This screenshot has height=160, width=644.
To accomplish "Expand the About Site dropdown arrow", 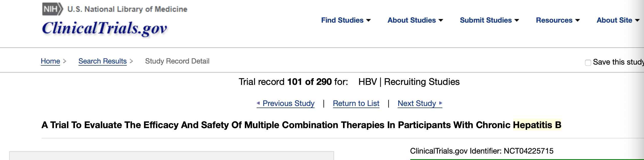I will (x=637, y=20).
